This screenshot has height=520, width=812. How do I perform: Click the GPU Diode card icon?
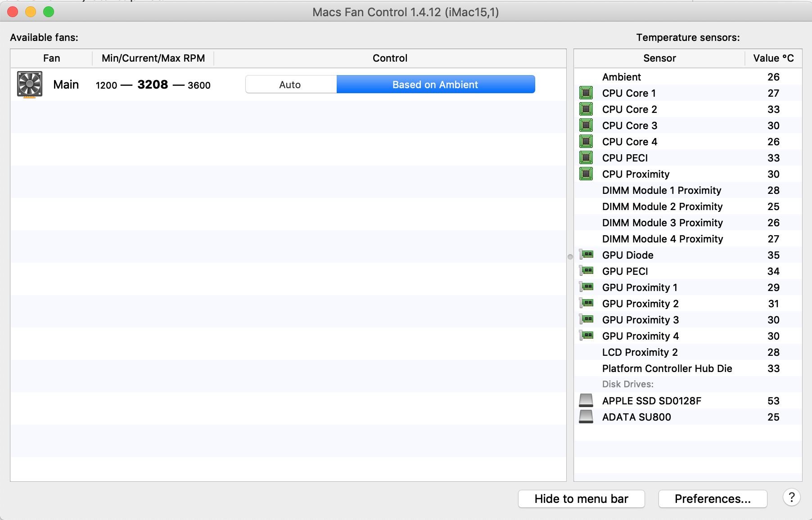(586, 255)
